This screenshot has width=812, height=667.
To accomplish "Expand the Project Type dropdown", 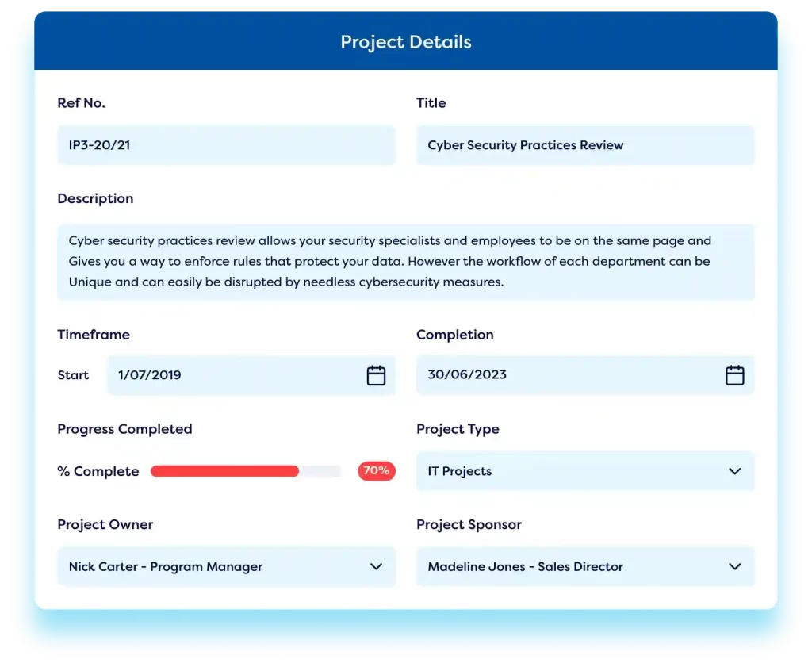I will [x=585, y=471].
